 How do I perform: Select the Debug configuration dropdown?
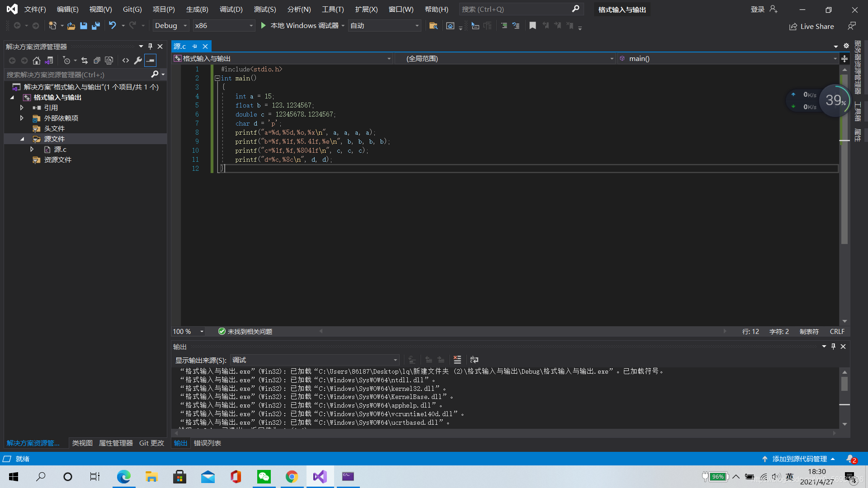(x=172, y=25)
